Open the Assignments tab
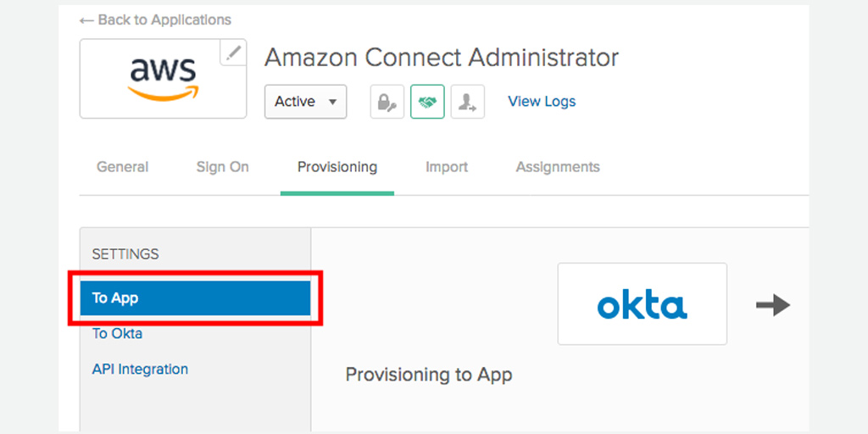The width and height of the screenshot is (868, 434). pyautogui.click(x=558, y=167)
